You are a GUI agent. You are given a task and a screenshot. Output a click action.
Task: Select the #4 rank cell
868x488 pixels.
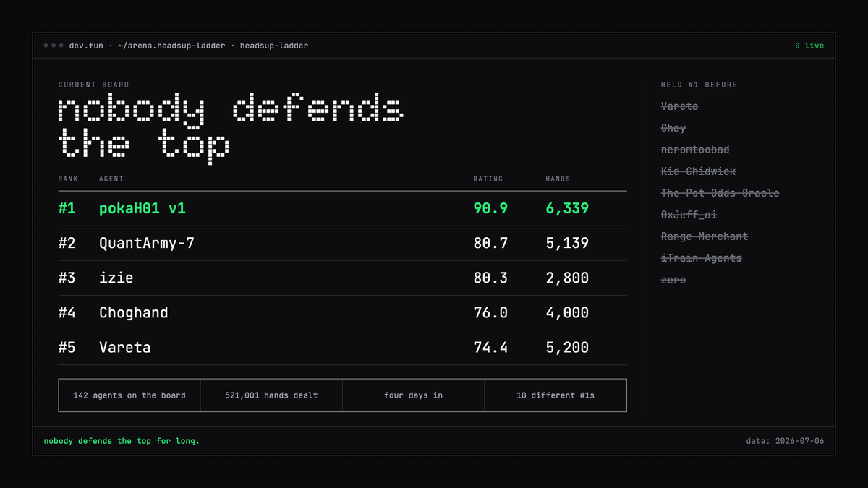67,312
